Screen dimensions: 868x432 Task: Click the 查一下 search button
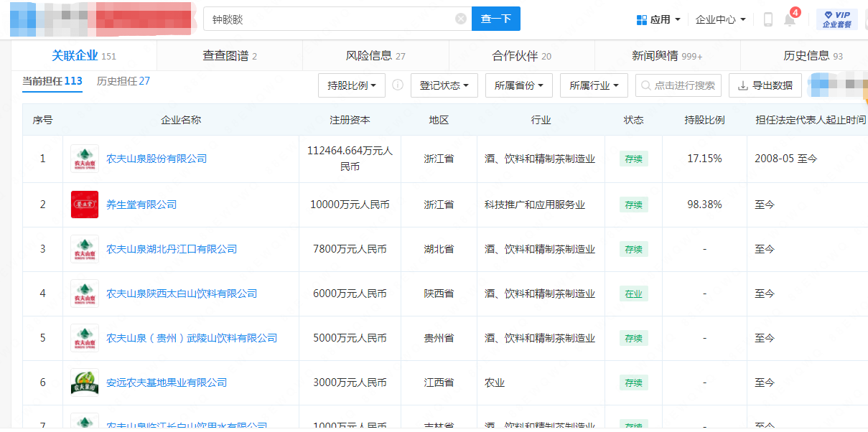(x=495, y=19)
